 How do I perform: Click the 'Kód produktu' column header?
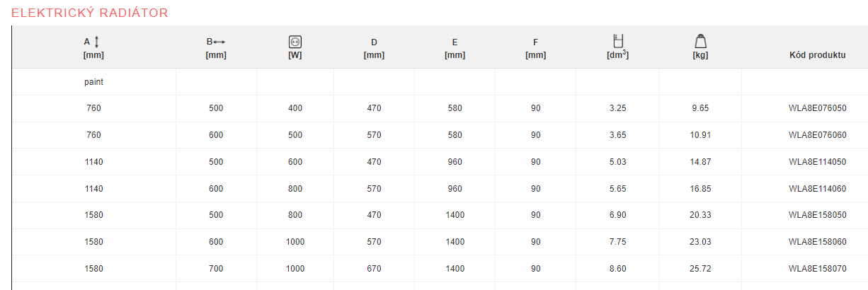tap(817, 54)
